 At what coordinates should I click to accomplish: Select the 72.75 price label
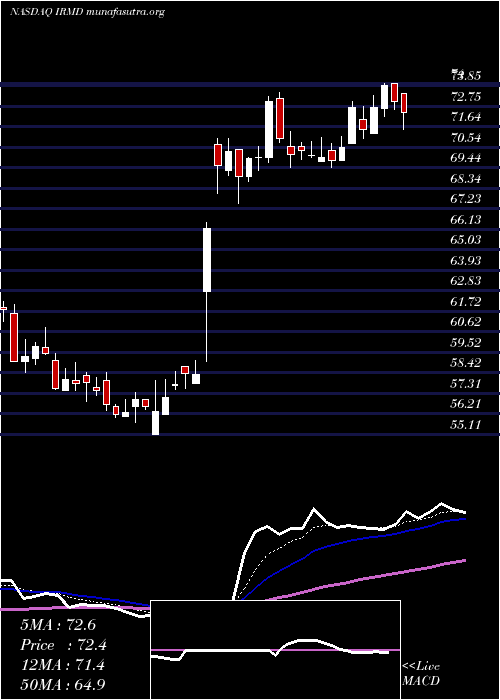(x=466, y=96)
